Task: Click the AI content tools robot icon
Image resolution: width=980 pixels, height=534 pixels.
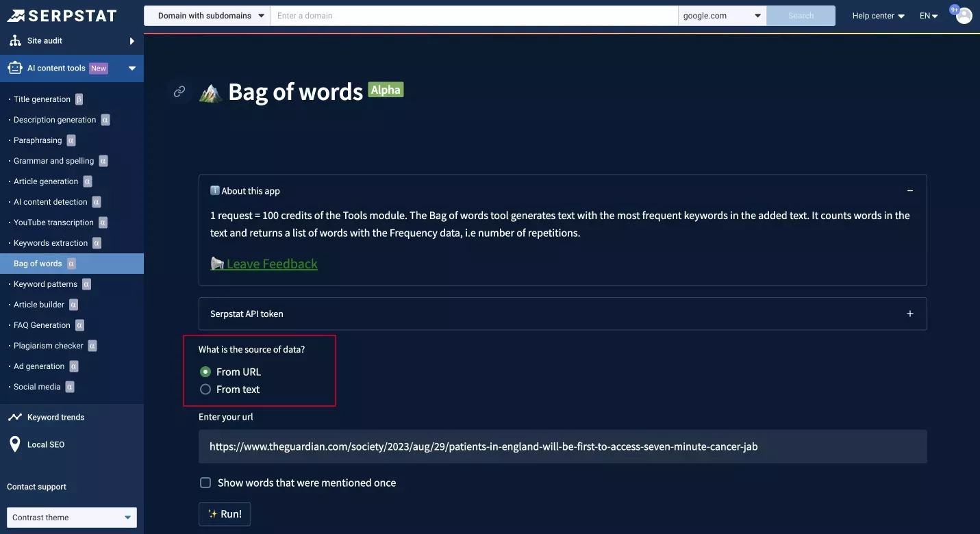Action: click(x=15, y=68)
